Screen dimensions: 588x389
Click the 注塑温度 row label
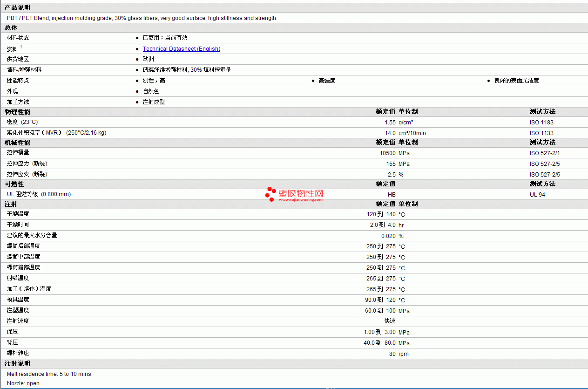click(18, 310)
